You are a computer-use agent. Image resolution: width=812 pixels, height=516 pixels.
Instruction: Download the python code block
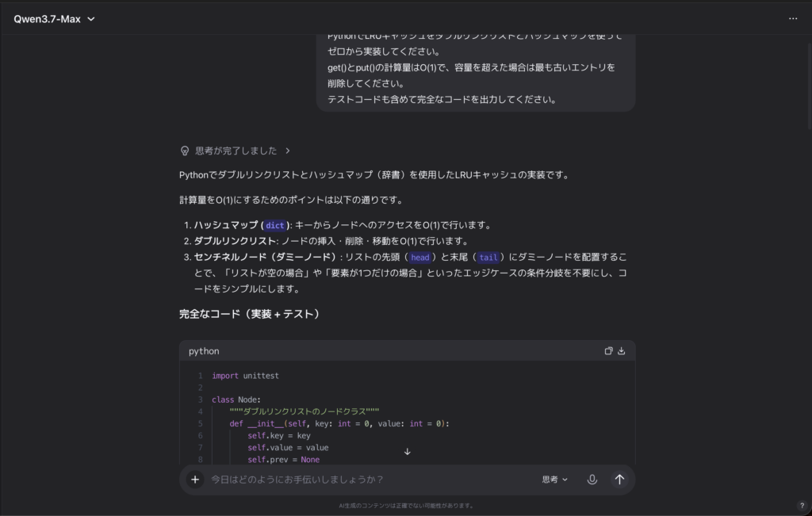pos(622,351)
